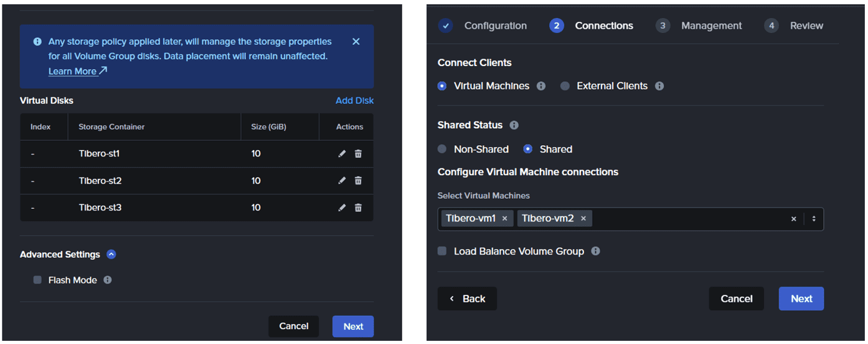This screenshot has width=868, height=344.
Task: Collapse the Advanced Settings section
Action: (x=111, y=254)
